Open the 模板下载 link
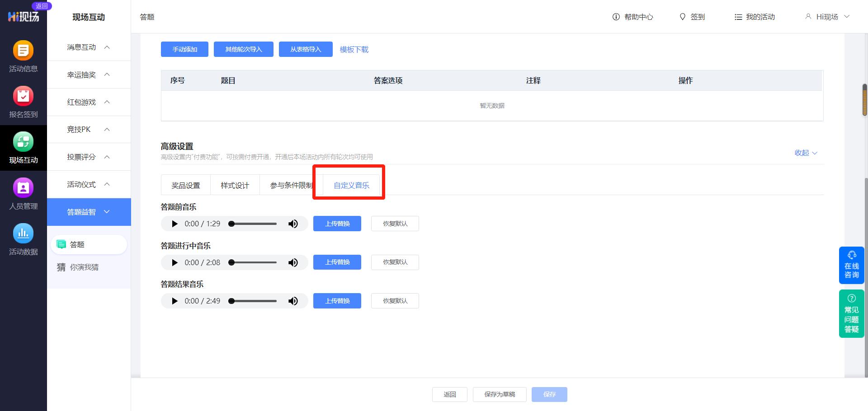Image resolution: width=868 pixels, height=411 pixels. (354, 49)
